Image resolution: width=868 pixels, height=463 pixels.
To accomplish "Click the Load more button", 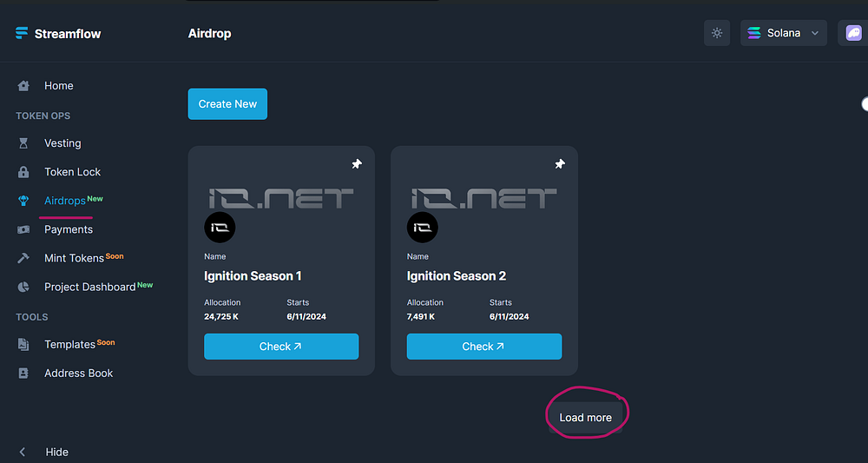I will click(x=586, y=418).
